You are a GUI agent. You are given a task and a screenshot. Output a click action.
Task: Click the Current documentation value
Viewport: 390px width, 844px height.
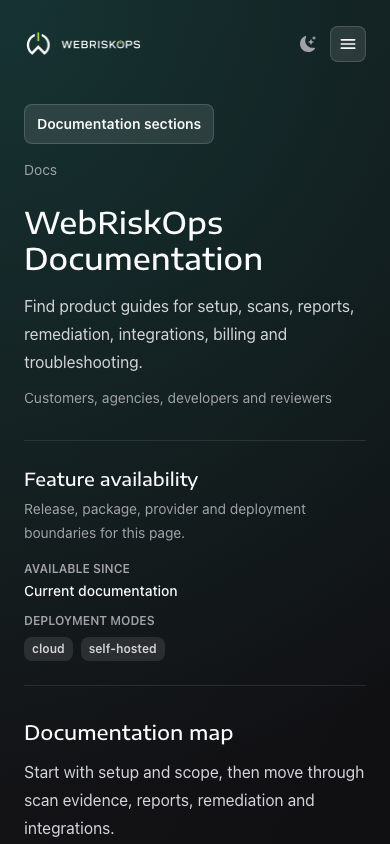click(101, 591)
